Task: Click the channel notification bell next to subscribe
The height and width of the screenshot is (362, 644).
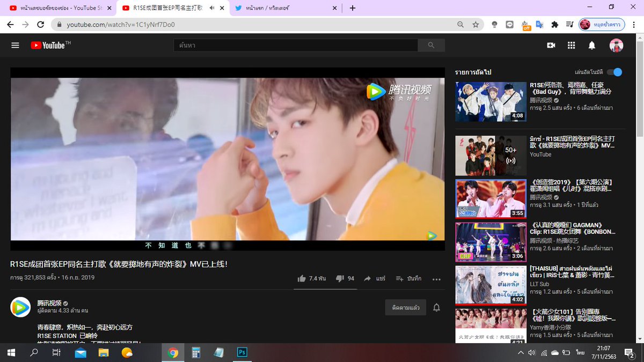Action: [x=437, y=307]
